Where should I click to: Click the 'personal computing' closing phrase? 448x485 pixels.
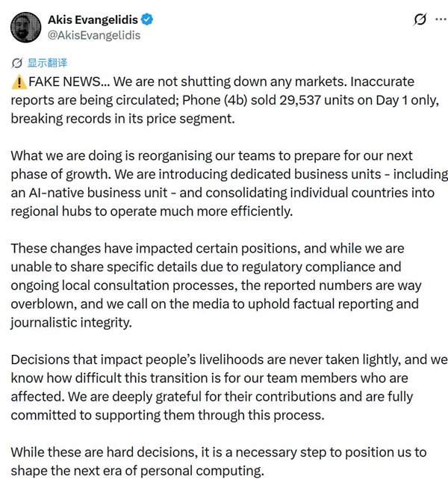tap(202, 471)
